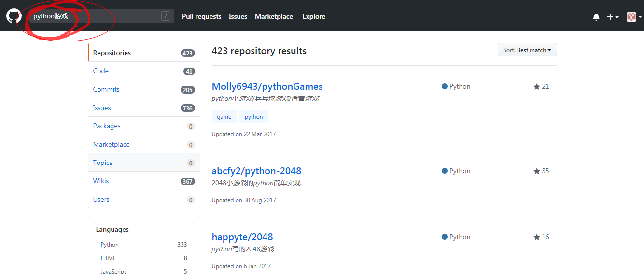Show Users search results

click(x=144, y=199)
